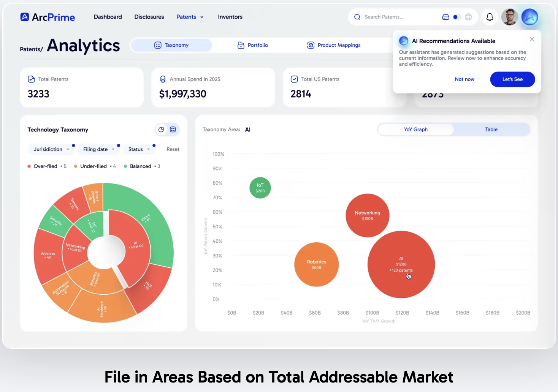Click the Annual Spend coin icon
Screen dimensions: 558x392
click(163, 79)
